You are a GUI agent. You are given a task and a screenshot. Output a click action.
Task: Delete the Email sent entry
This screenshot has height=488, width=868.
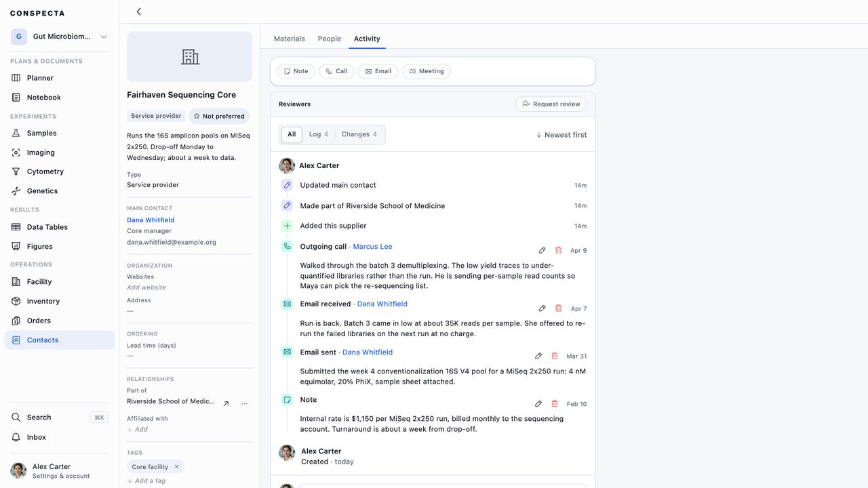click(x=554, y=356)
